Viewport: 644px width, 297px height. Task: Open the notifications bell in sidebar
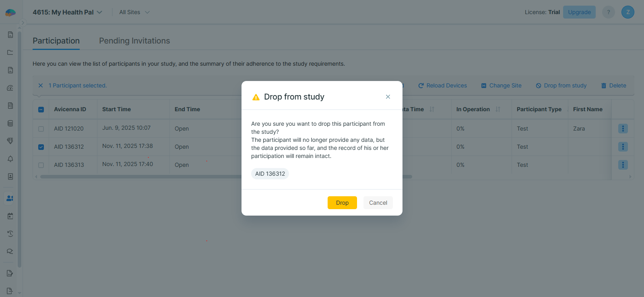(10, 159)
